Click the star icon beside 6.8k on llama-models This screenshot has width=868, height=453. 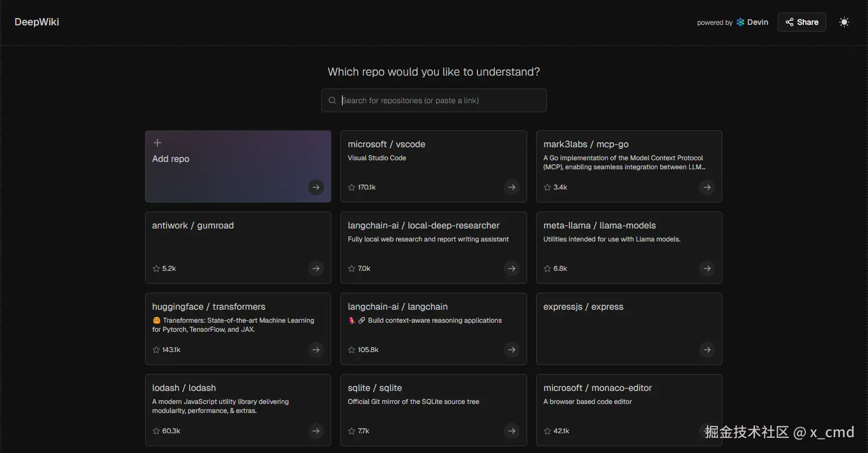pyautogui.click(x=547, y=269)
